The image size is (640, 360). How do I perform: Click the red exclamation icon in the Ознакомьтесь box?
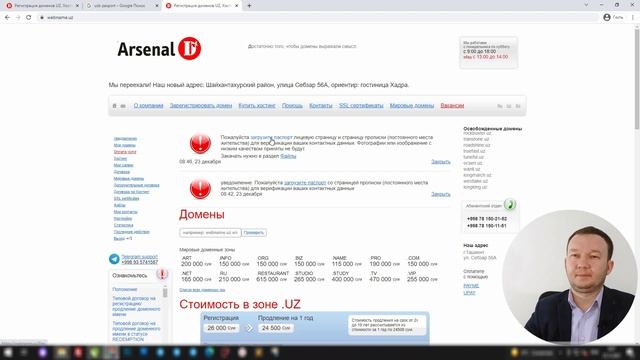click(x=162, y=274)
